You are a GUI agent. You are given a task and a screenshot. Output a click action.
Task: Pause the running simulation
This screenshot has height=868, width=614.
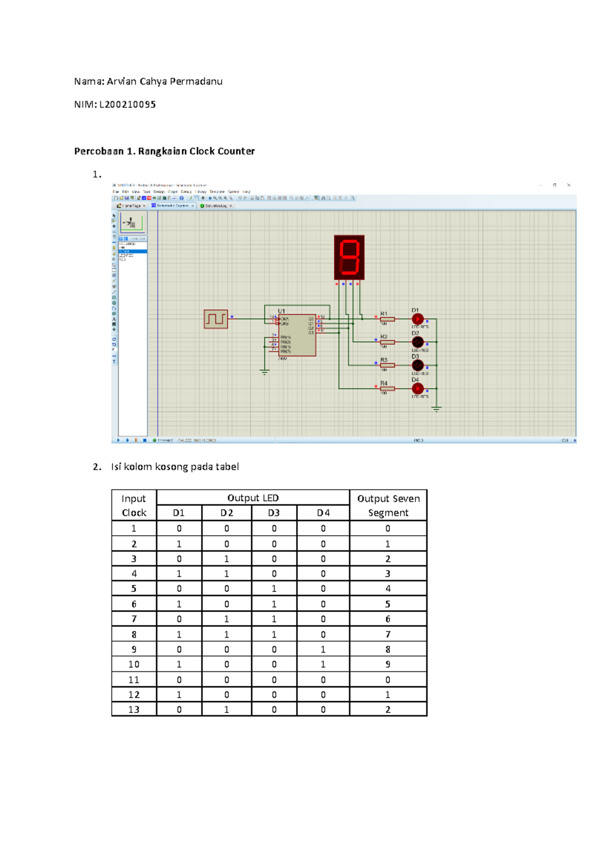136,440
